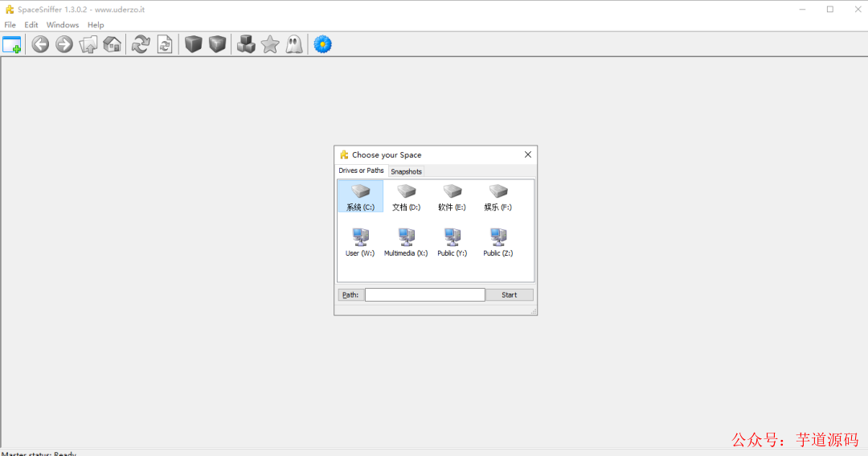Screen dimensions: 868x456
Task: Click the Path label button
Action: (350, 295)
